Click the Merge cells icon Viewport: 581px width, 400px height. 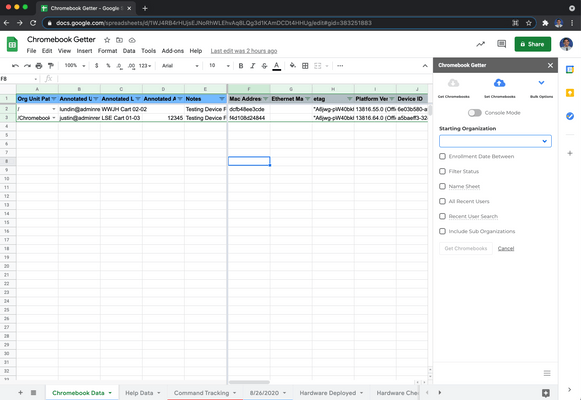pyautogui.click(x=318, y=66)
